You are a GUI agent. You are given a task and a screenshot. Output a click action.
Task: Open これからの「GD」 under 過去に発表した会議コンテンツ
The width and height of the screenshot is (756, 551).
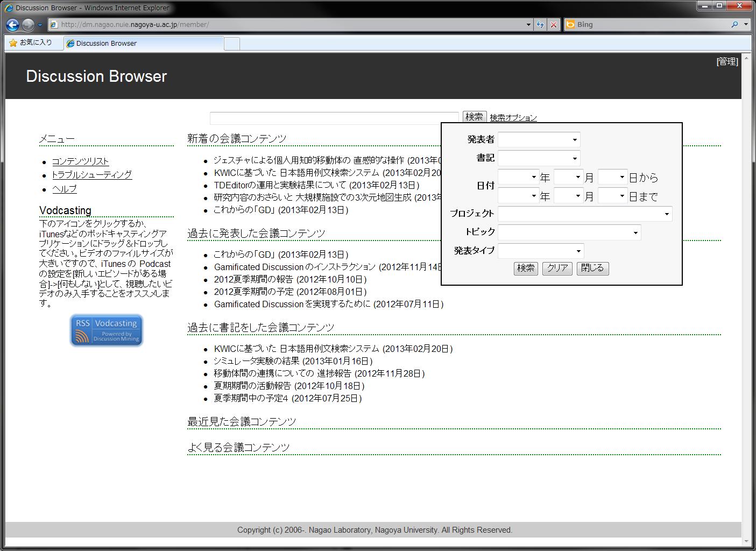[280, 255]
